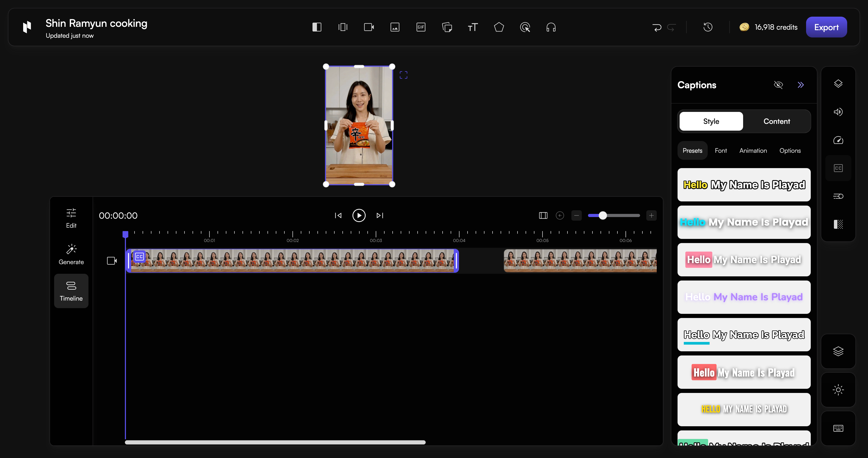Choose the cyan Hello caption preset
Viewport: 868px width, 458px height.
click(744, 222)
